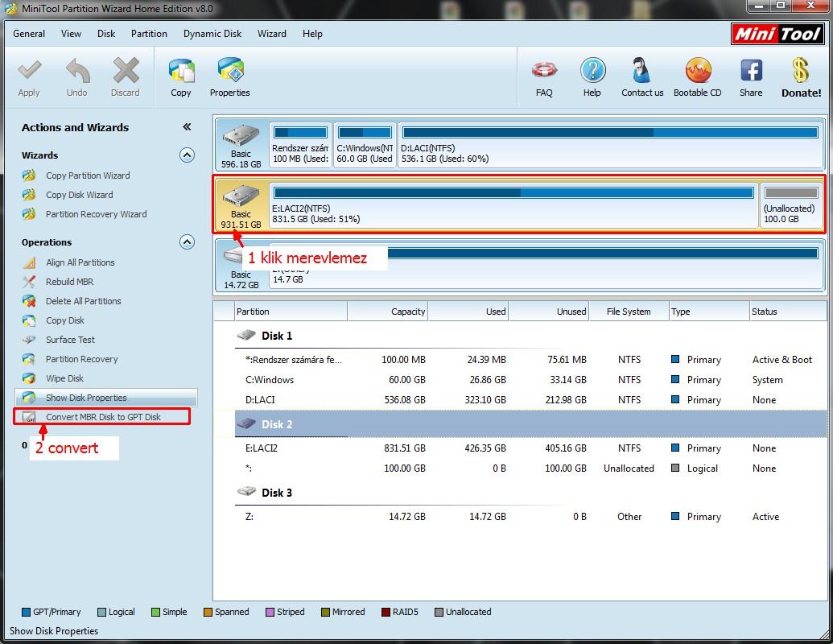This screenshot has width=833, height=644.
Task: Open the Properties toolbar icon
Action: click(230, 71)
